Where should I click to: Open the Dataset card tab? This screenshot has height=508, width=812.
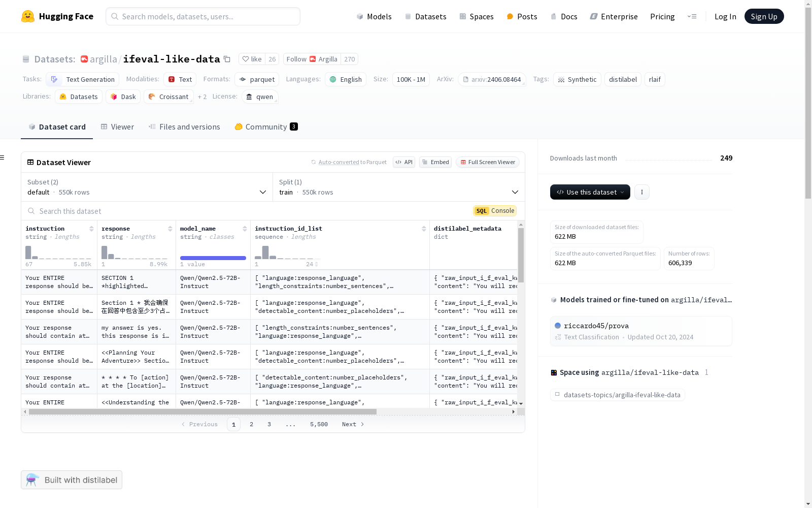click(57, 127)
